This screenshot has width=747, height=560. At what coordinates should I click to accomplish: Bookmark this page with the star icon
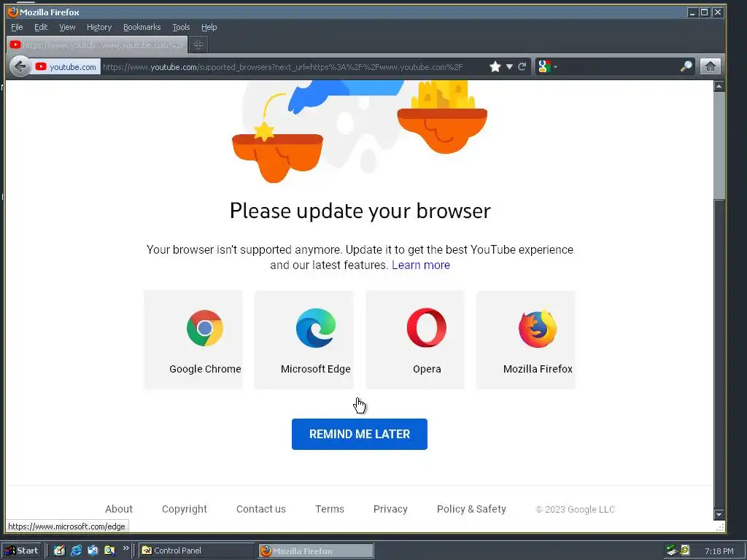(495, 66)
